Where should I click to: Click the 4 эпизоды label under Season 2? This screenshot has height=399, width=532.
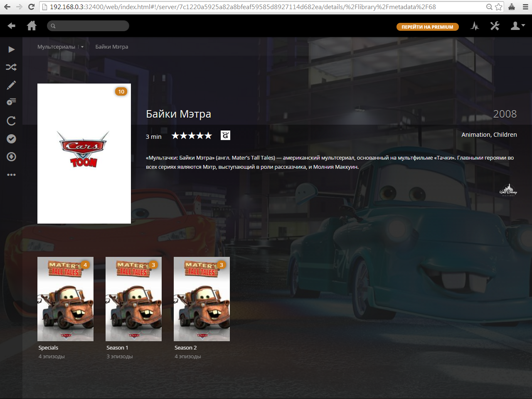[188, 357]
